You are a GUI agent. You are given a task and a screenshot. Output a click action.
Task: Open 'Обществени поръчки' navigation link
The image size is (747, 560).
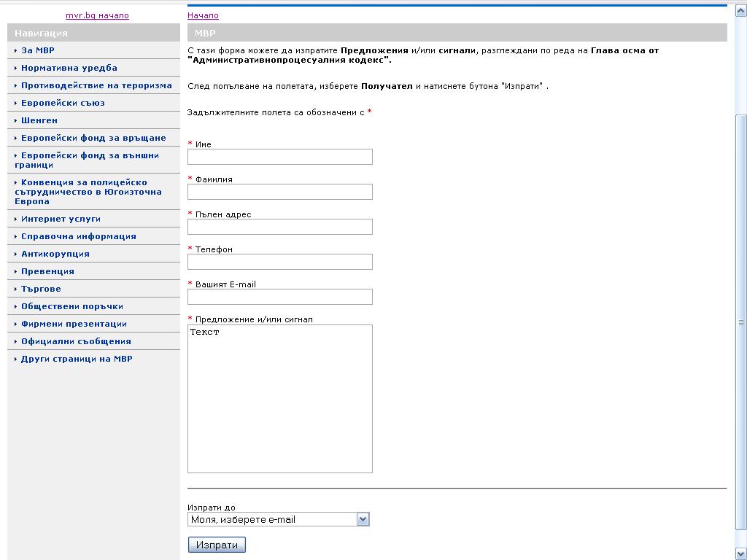(72, 306)
